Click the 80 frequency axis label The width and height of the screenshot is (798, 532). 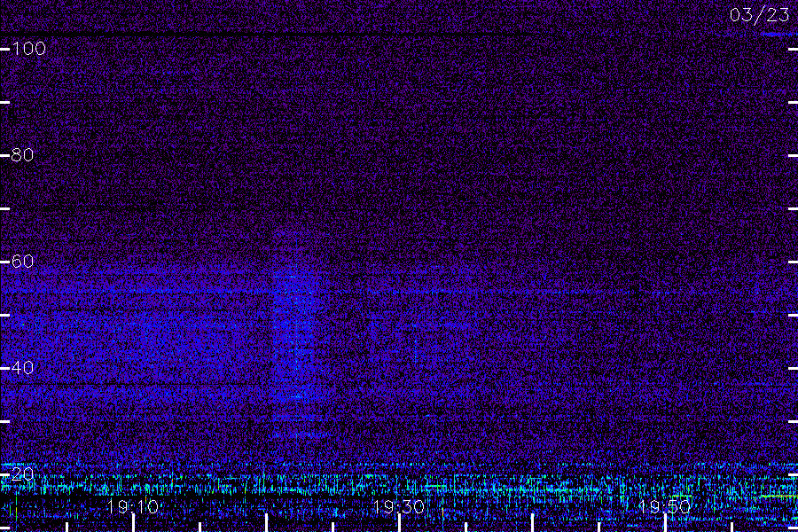tap(22, 155)
